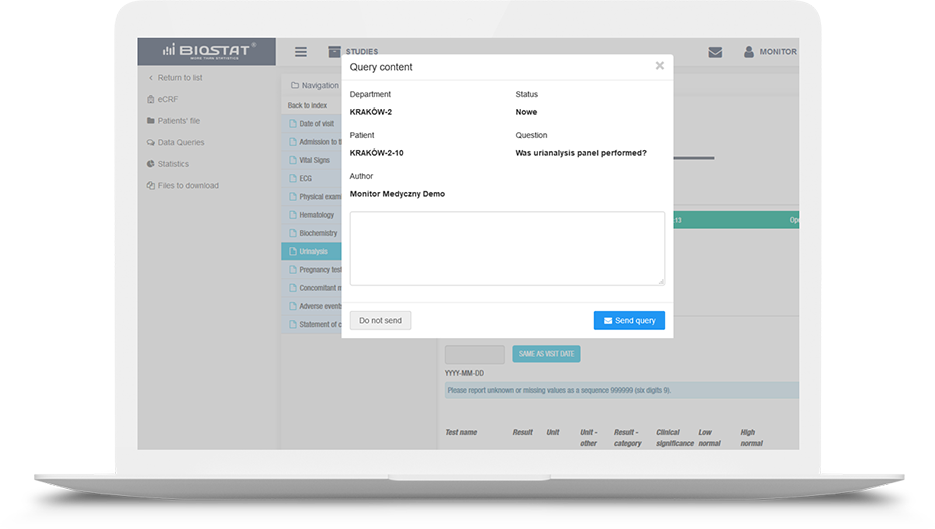Image resolution: width=935 pixels, height=529 pixels.
Task: Click the Statistics pie chart icon
Action: coord(150,163)
